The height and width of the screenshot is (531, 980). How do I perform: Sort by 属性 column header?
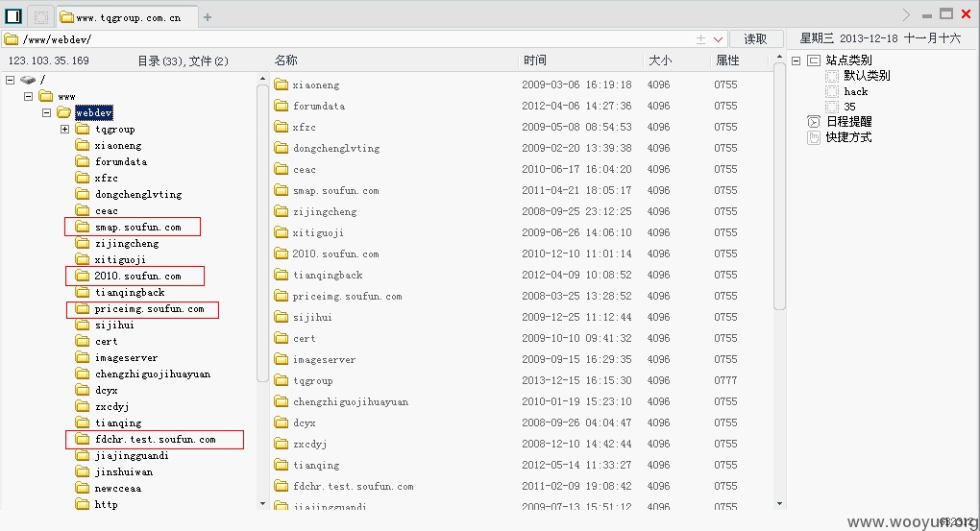[727, 60]
